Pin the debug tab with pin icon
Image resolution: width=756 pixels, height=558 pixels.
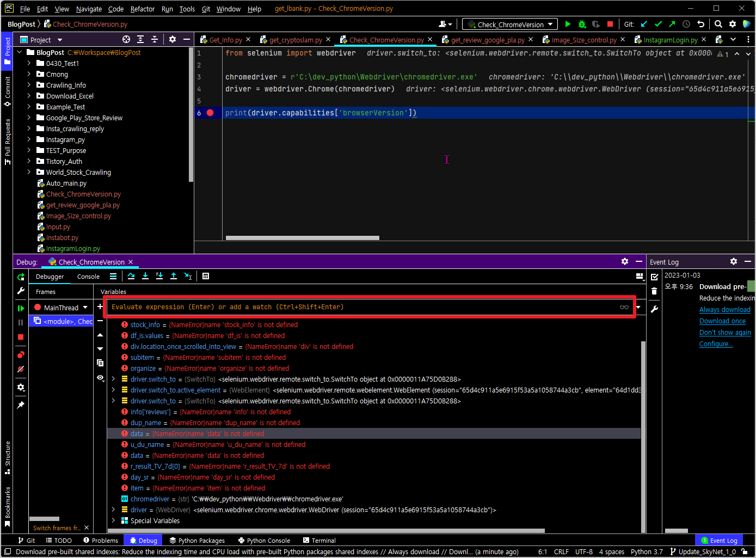pos(21,405)
